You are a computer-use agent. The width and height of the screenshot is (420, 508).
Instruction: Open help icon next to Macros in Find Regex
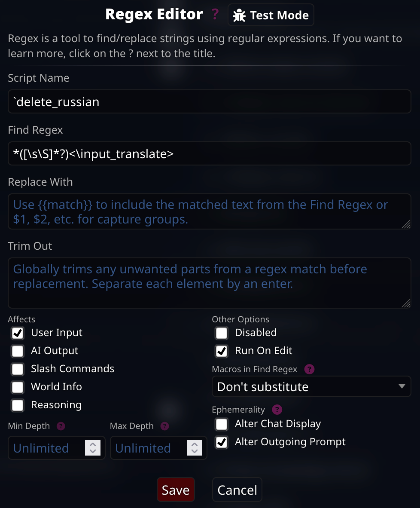[x=309, y=369]
